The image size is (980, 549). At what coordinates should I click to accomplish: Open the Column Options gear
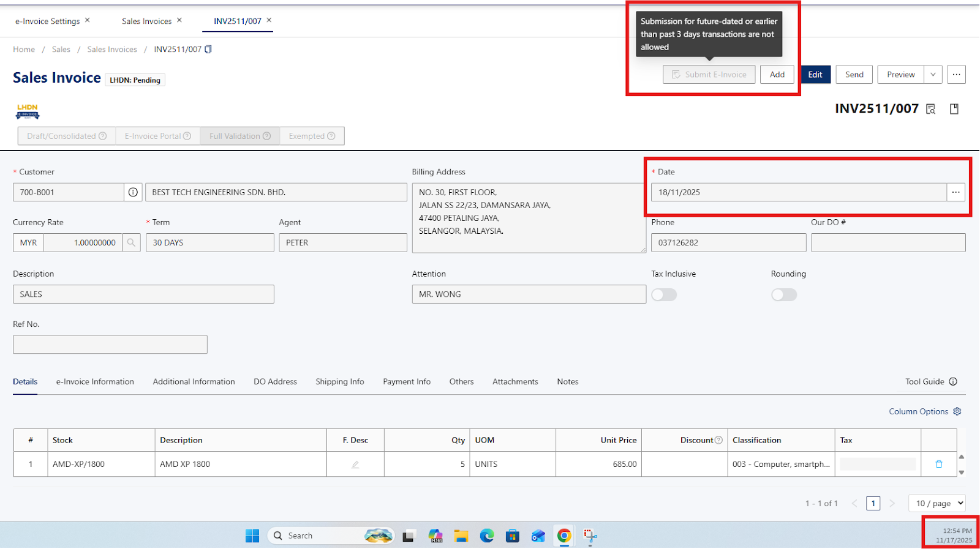pos(957,412)
